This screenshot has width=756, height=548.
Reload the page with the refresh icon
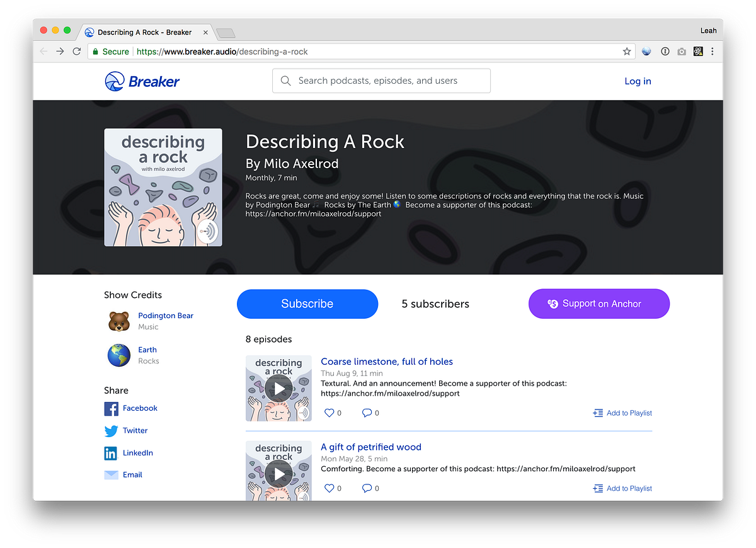coord(77,51)
